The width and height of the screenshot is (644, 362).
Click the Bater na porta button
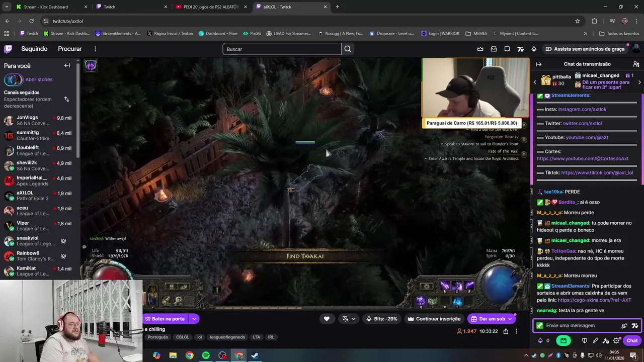click(x=165, y=319)
